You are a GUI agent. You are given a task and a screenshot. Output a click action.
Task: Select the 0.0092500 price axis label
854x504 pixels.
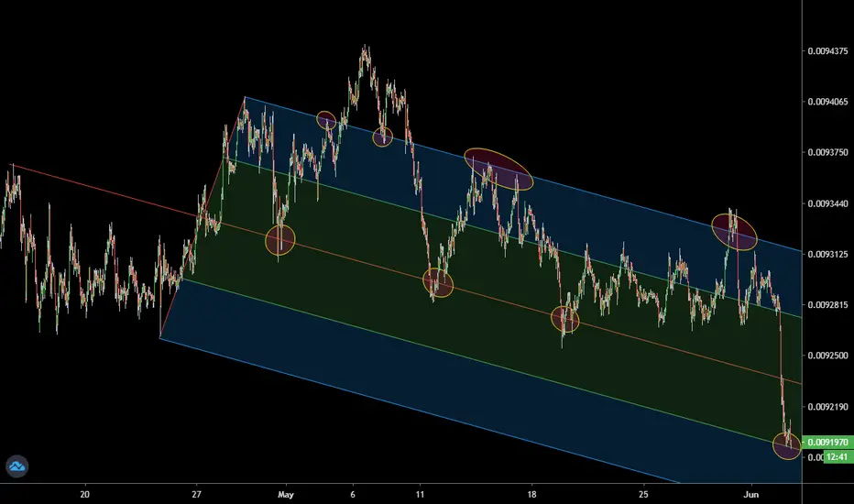[827, 356]
